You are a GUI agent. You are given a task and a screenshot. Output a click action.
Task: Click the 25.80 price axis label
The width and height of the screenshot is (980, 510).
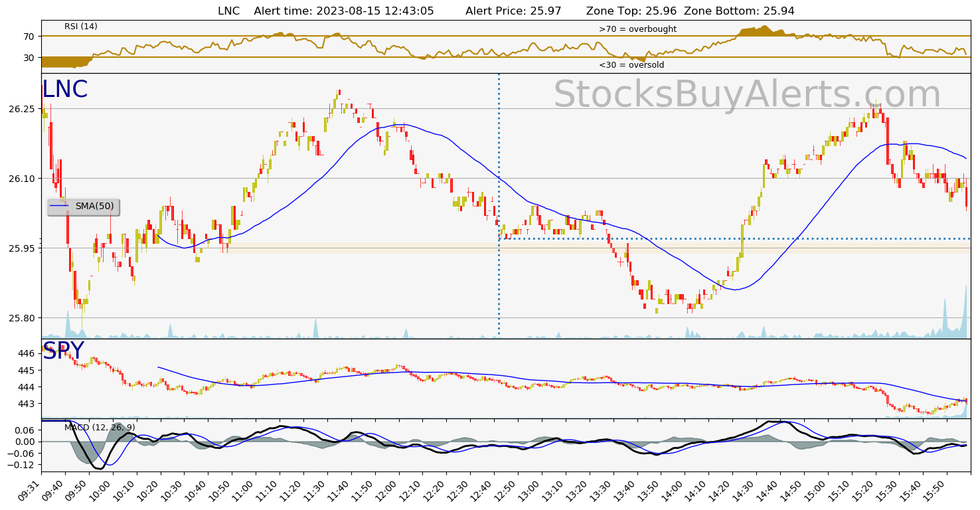[x=22, y=318]
